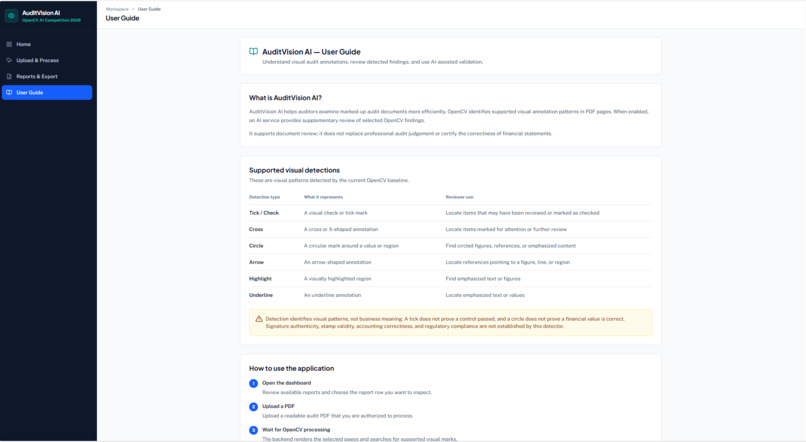Click the warning triangle icon in the yellow notice
Screen dimensions: 806x442
pos(259,319)
